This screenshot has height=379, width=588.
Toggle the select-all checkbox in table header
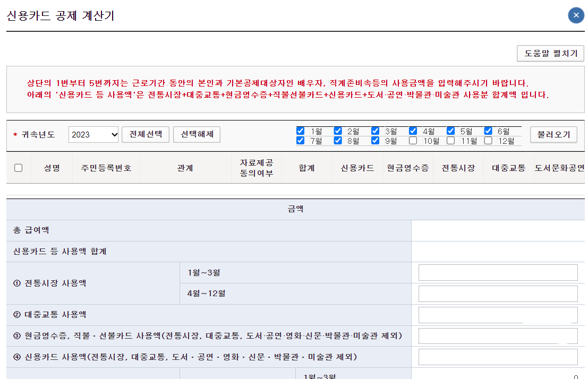tap(18, 167)
